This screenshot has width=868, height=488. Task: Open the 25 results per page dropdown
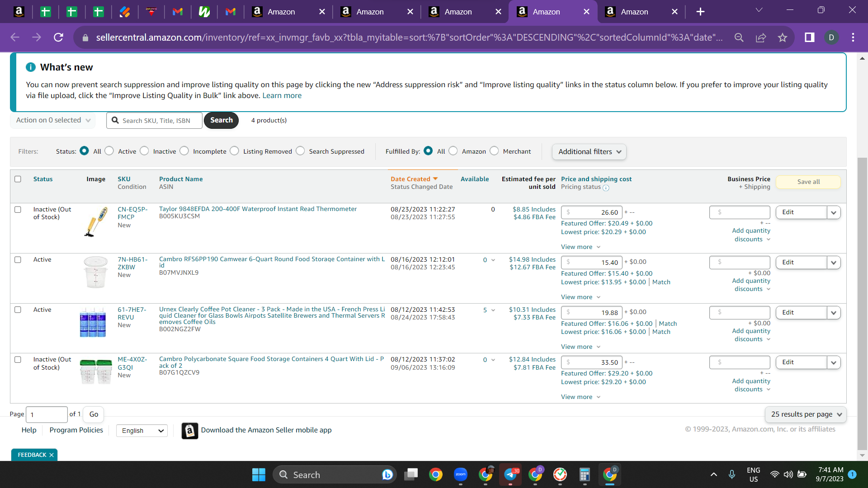(806, 414)
